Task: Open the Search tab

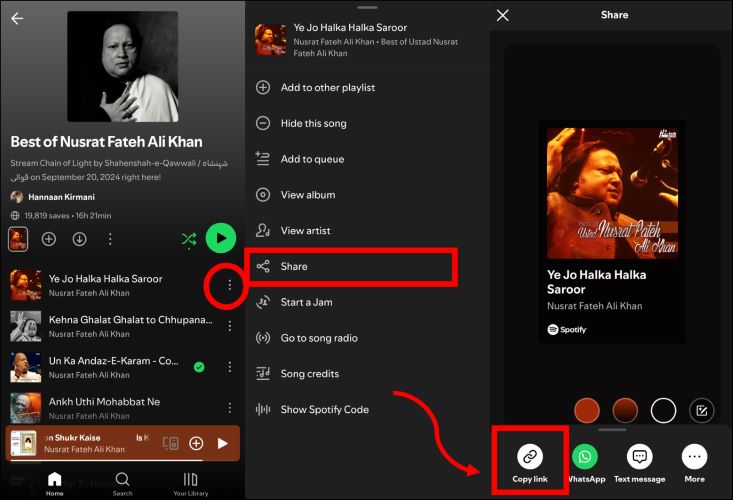Action: [122, 483]
